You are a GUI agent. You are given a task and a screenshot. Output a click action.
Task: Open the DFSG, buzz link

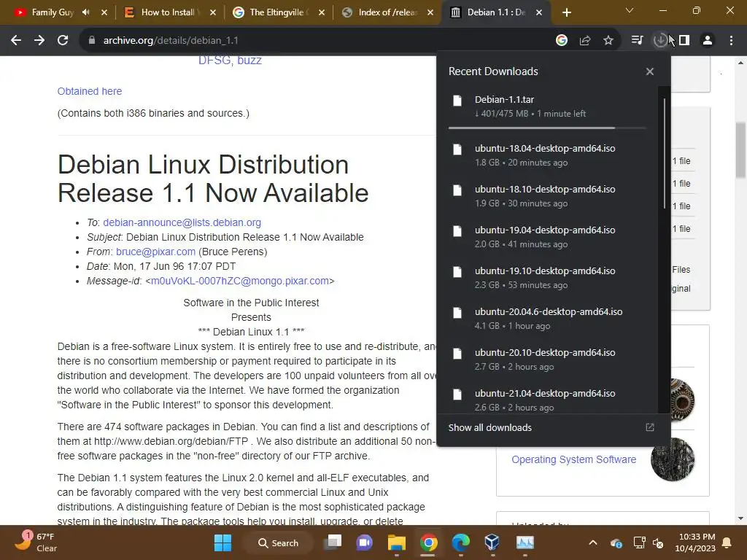point(230,61)
